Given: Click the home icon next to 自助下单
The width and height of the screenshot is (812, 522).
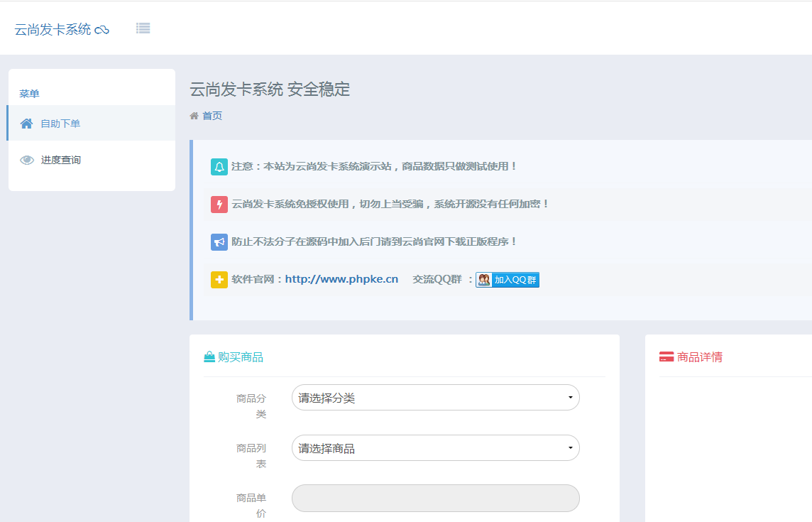Looking at the screenshot, I should click(27, 124).
